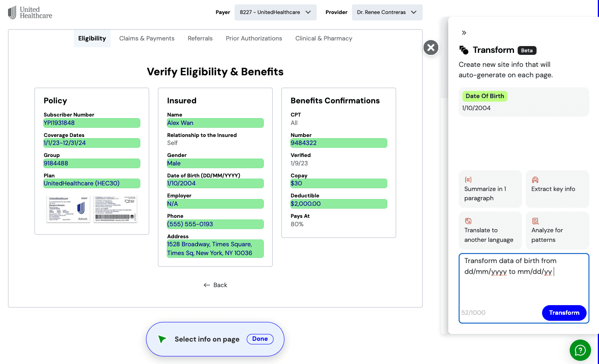The width and height of the screenshot is (599, 364).
Task: Open the help chat bubble icon
Action: (x=580, y=350)
